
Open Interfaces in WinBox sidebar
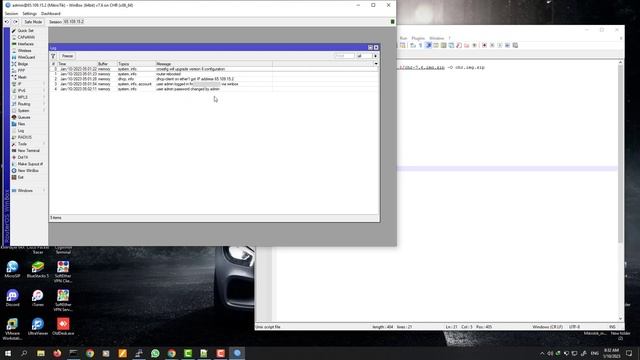25,44
